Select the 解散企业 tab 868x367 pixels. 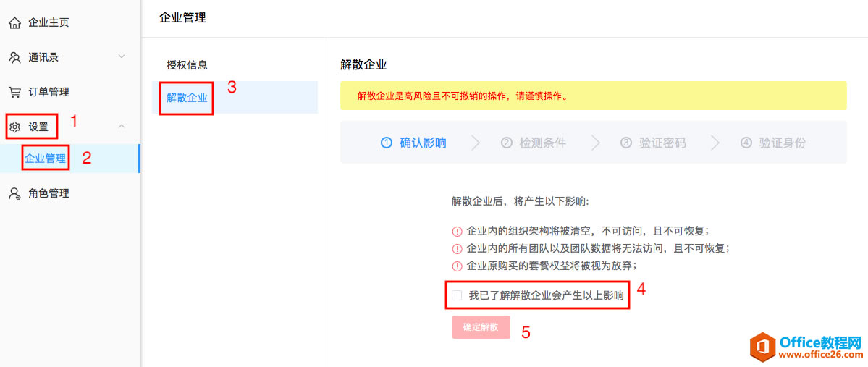tap(187, 98)
